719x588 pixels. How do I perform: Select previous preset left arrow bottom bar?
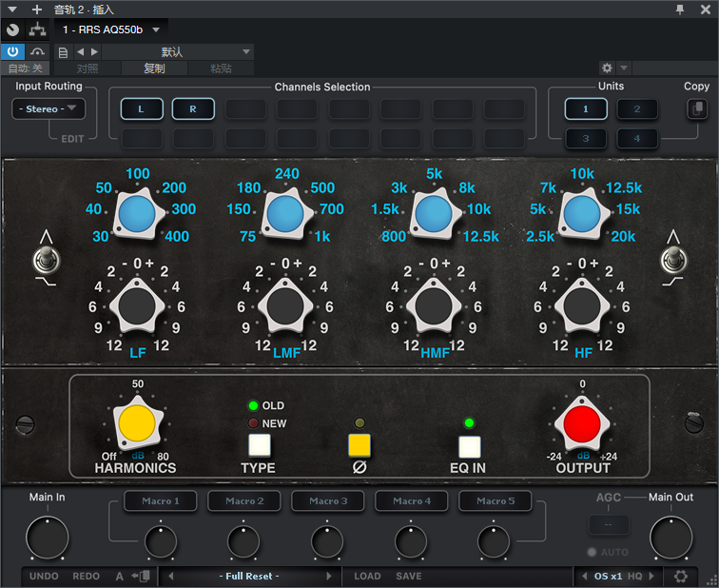pyautogui.click(x=170, y=576)
